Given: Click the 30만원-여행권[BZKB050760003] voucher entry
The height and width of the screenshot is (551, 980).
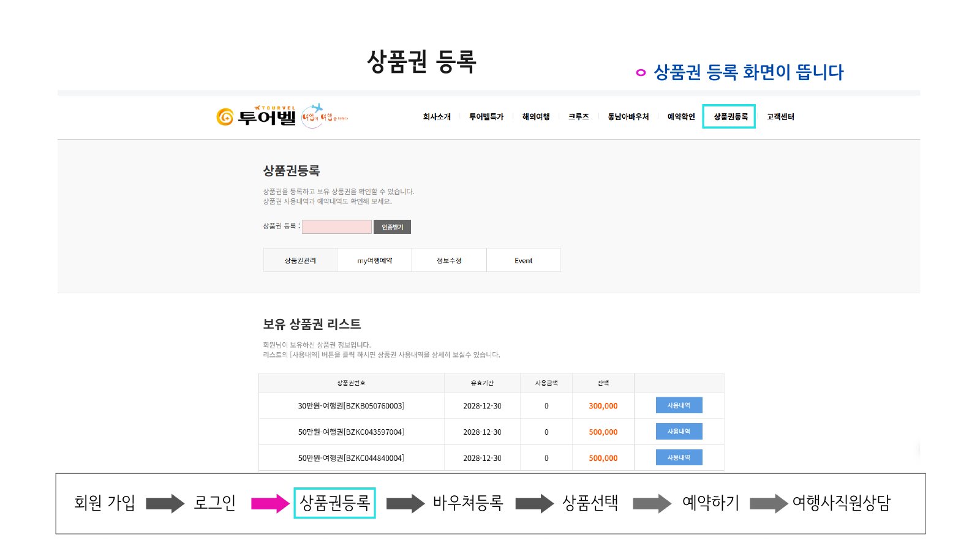Looking at the screenshot, I should [351, 406].
